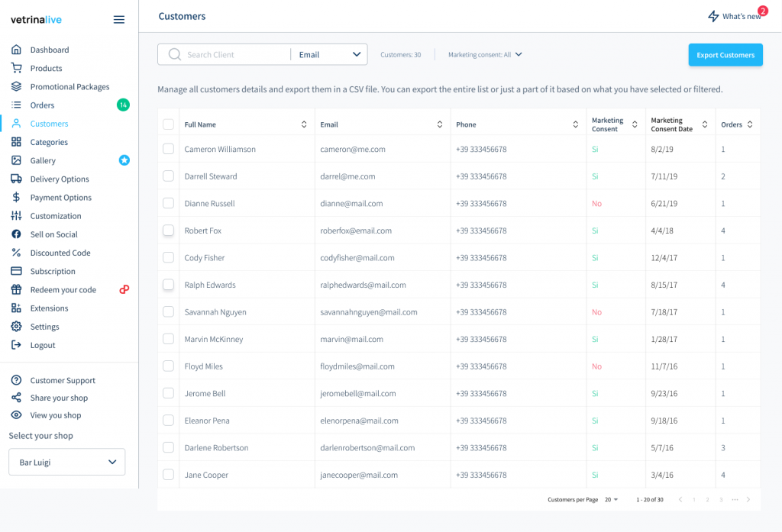Go to page 3 in pagination
This screenshot has height=532, width=782.
(x=721, y=500)
